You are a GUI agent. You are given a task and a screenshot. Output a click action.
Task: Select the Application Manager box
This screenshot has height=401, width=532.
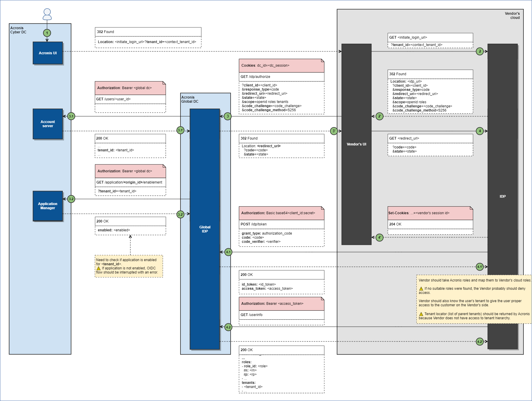(x=48, y=206)
